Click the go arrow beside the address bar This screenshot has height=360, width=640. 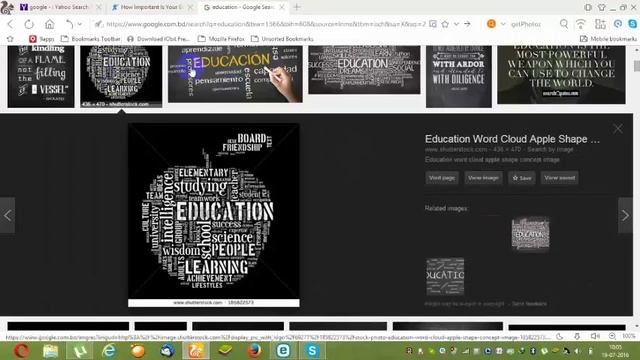pyautogui.click(x=467, y=24)
